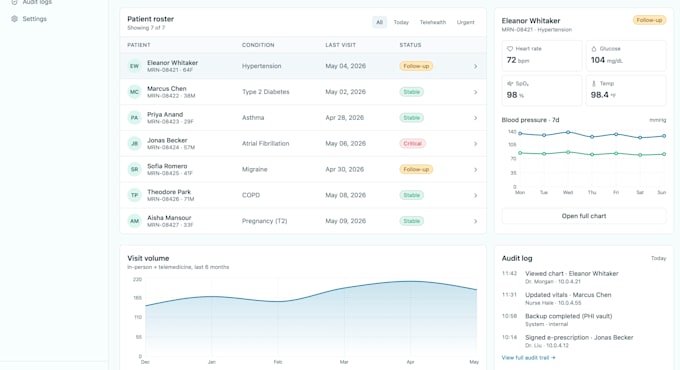680x370 pixels.
Task: Click the SpO₂ 98 % card
Action: point(542,90)
